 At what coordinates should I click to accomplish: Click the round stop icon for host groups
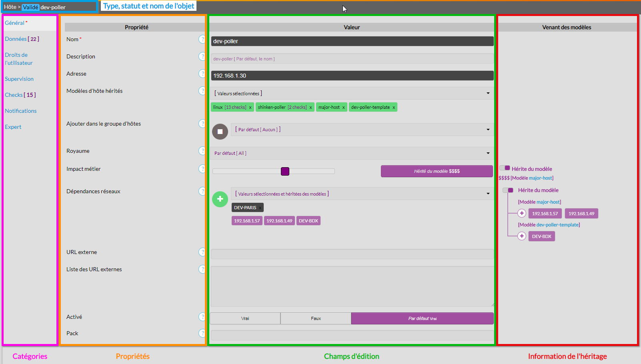click(220, 131)
